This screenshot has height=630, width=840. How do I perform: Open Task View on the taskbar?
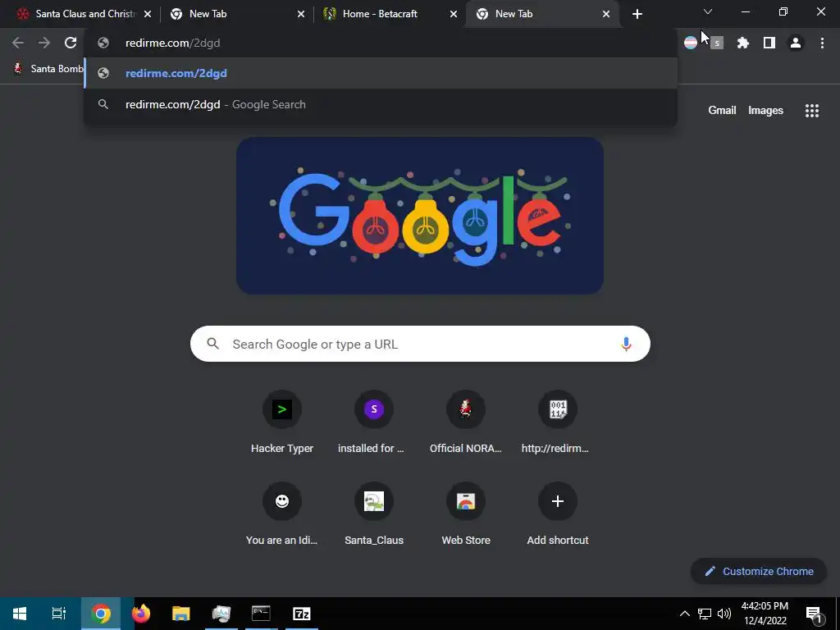click(x=59, y=614)
